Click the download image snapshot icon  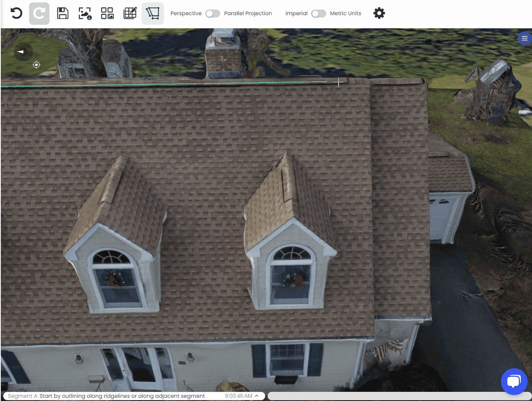85,13
